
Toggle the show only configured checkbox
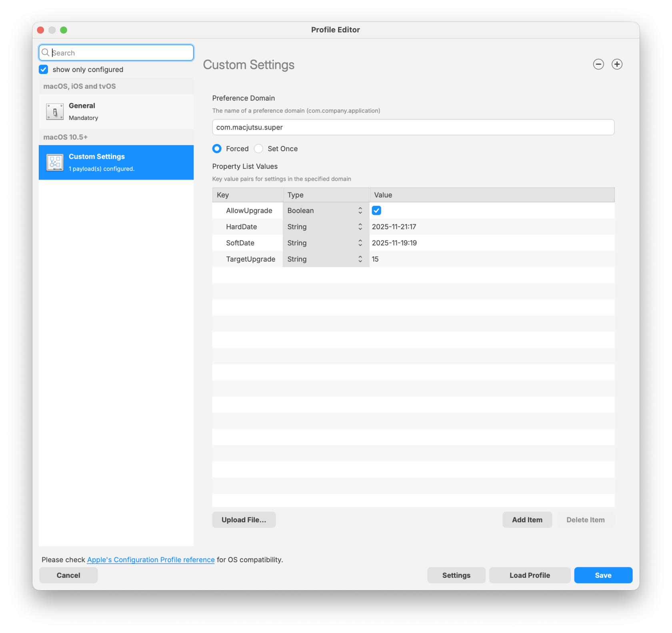44,70
